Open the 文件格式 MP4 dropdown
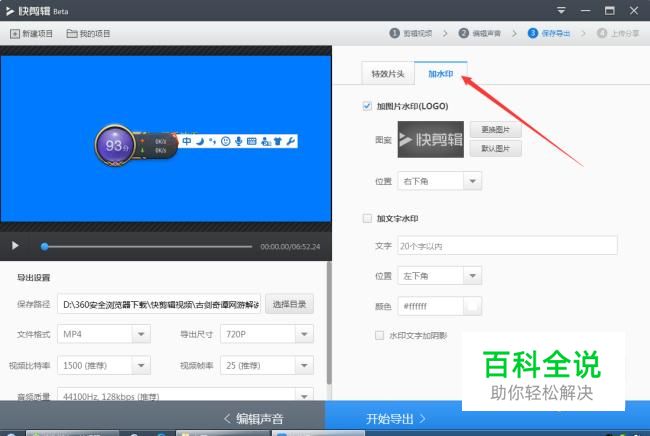The height and width of the screenshot is (436, 650). 104,334
